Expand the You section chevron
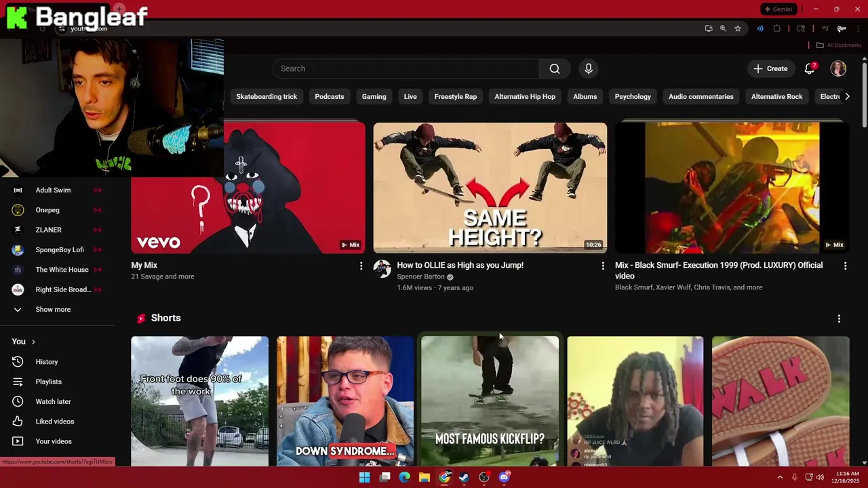The image size is (868, 488). [x=33, y=342]
